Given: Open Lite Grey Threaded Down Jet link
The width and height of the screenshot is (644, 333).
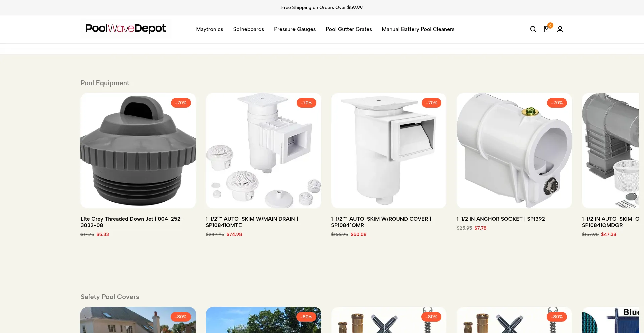Looking at the screenshot, I should tap(132, 222).
